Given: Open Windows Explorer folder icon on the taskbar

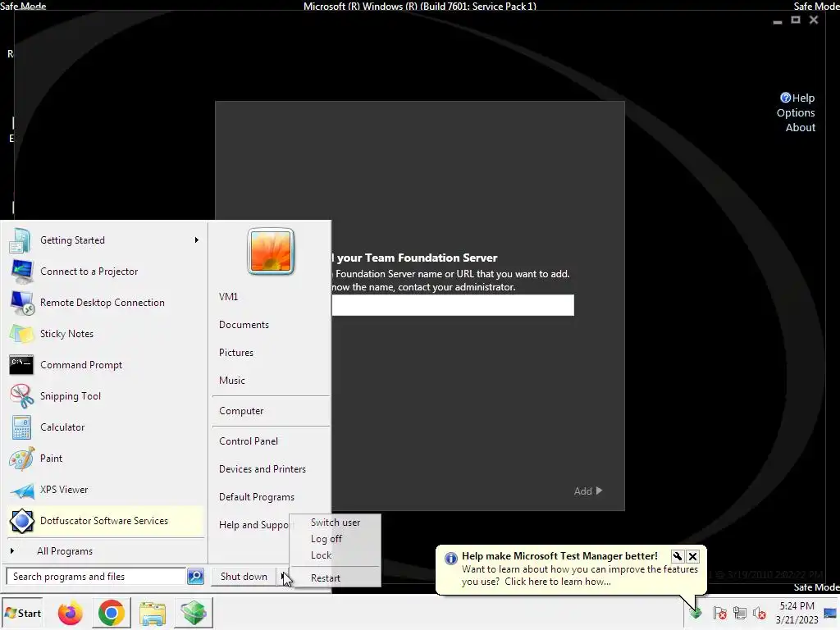Looking at the screenshot, I should pos(152,613).
